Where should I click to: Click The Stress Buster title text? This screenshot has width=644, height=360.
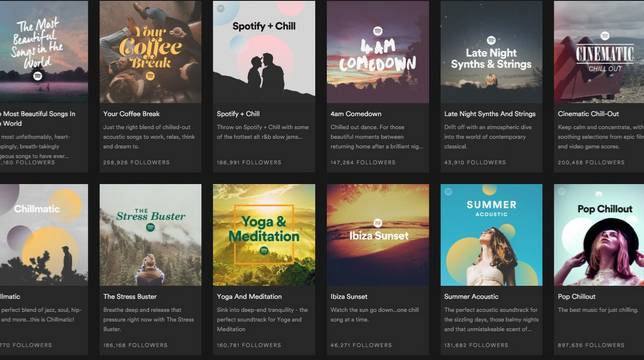click(130, 296)
